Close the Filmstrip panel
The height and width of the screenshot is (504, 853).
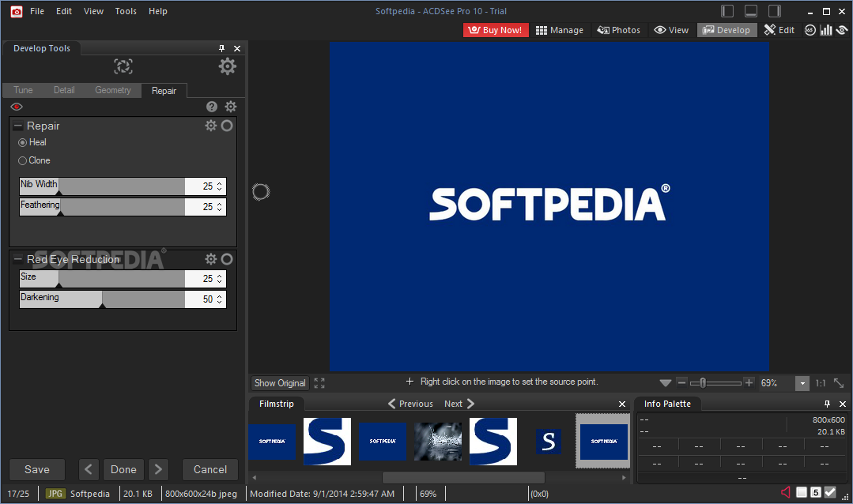click(x=622, y=404)
